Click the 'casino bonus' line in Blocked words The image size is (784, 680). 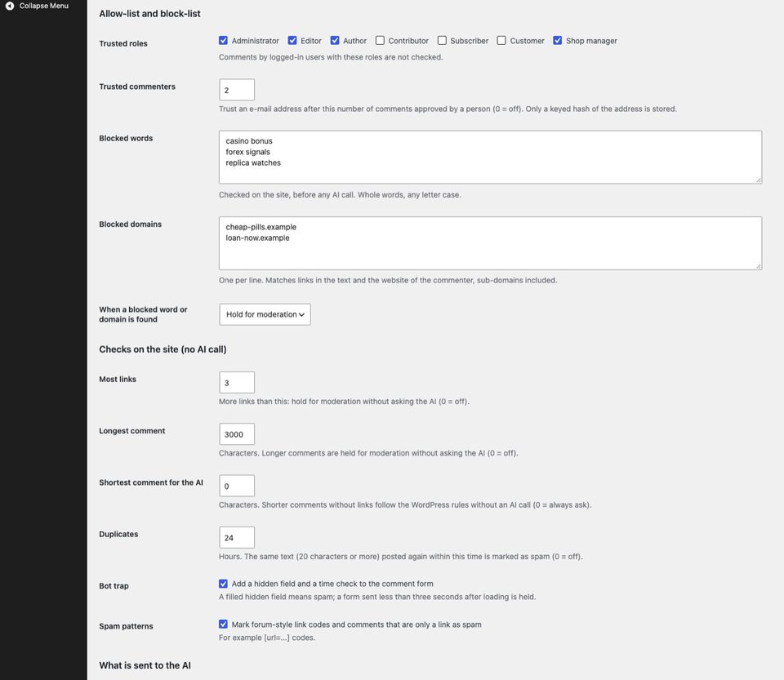tap(249, 141)
